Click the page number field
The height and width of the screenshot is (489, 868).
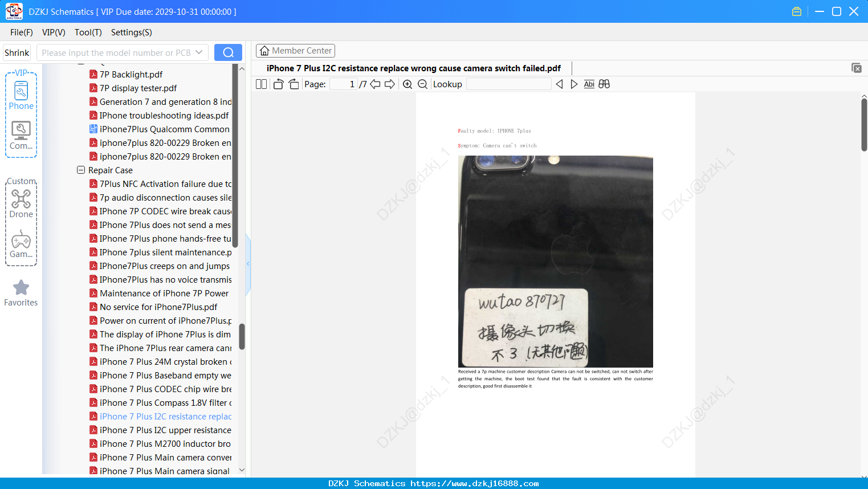tap(344, 84)
